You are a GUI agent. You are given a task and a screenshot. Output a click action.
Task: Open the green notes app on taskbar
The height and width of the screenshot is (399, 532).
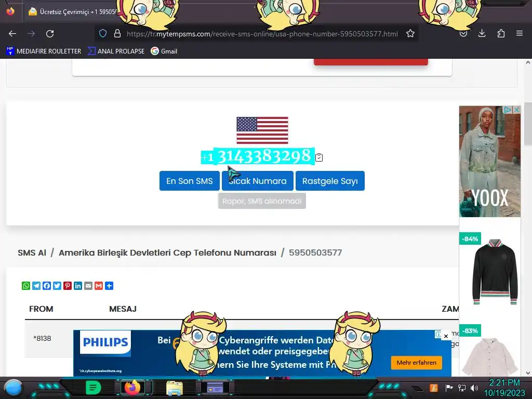(94, 388)
